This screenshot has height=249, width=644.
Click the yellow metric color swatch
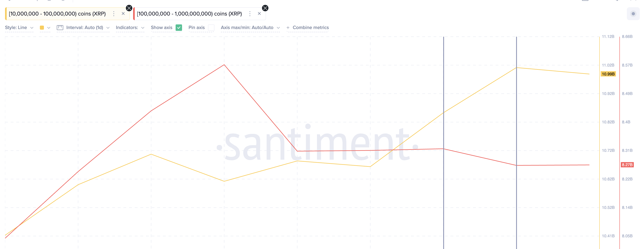[x=42, y=28]
